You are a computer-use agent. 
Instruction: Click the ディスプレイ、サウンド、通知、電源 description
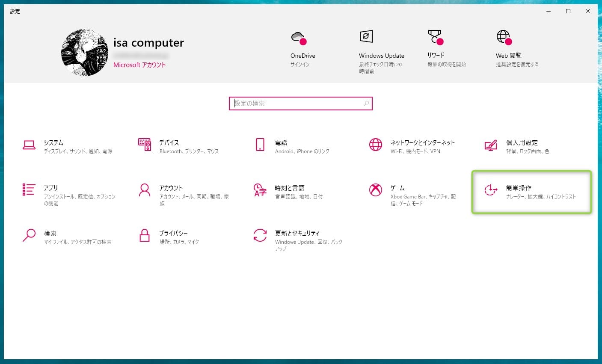point(78,151)
